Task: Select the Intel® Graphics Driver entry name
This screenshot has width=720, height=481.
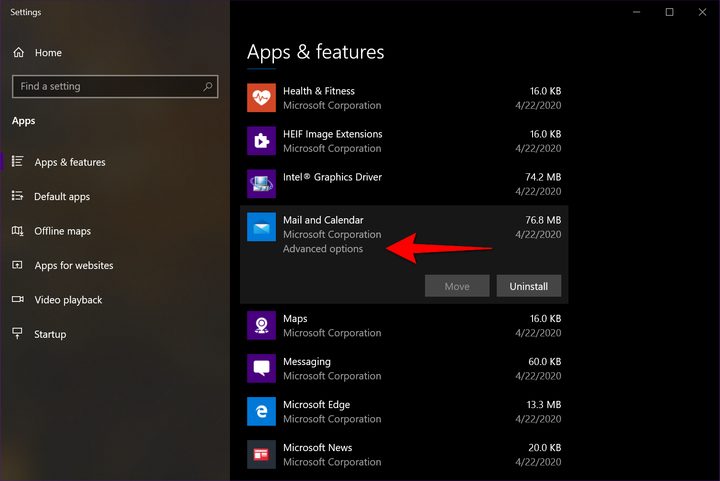Action: [x=332, y=177]
